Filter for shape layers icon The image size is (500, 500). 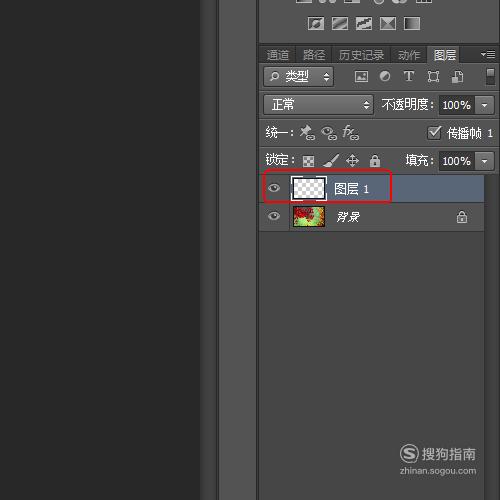[x=433, y=77]
